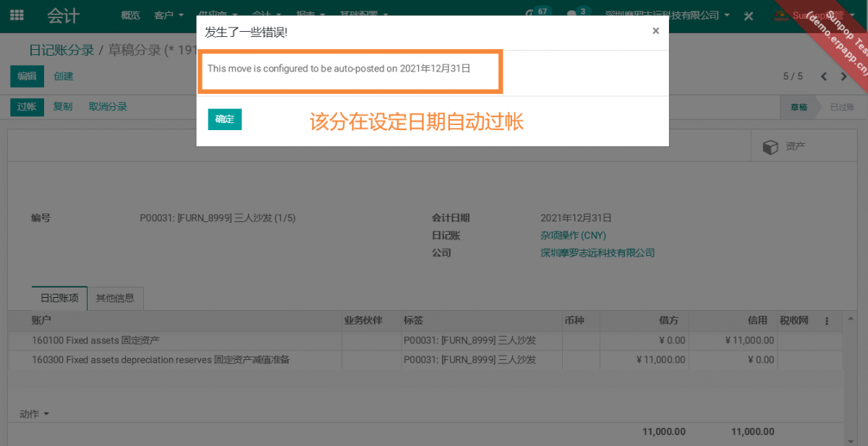
Task: Sort by the 账户 column header
Action: click(175, 321)
